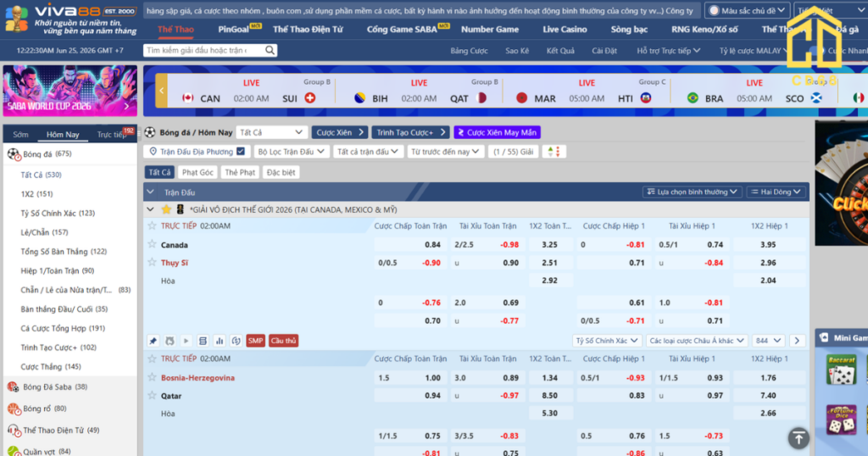Image resolution: width=868 pixels, height=456 pixels.
Task: Star the second TRỰC TIẾP 02:00AM match
Action: pos(153,359)
